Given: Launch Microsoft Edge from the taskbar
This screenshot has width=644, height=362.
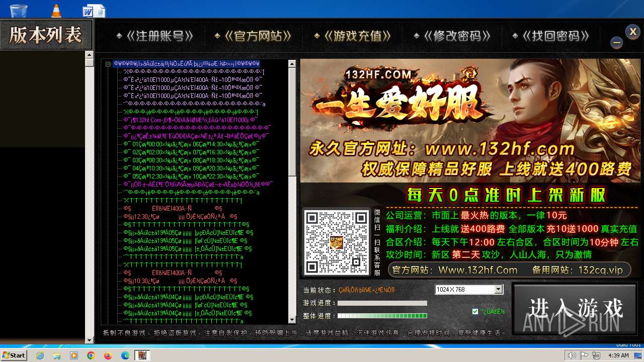Looking at the screenshot, I should pyautogui.click(x=125, y=355).
